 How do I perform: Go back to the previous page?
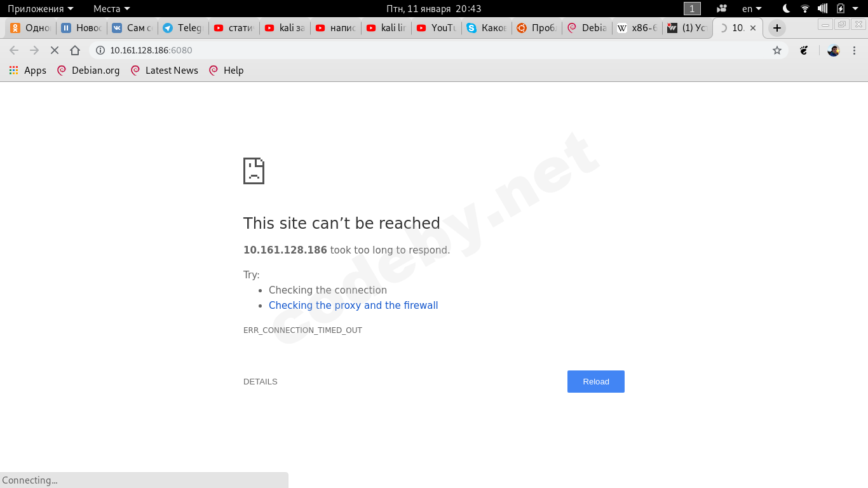[14, 50]
